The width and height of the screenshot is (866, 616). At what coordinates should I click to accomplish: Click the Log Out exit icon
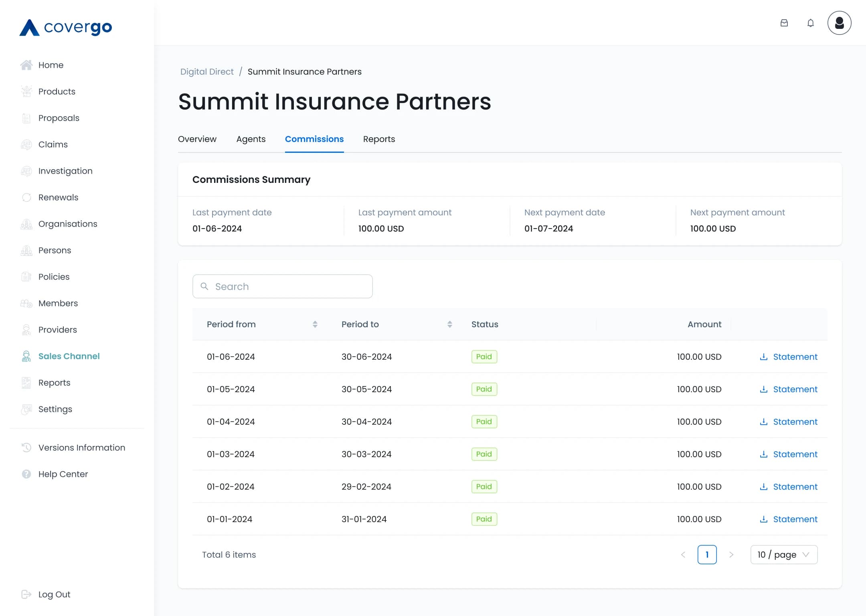26,594
